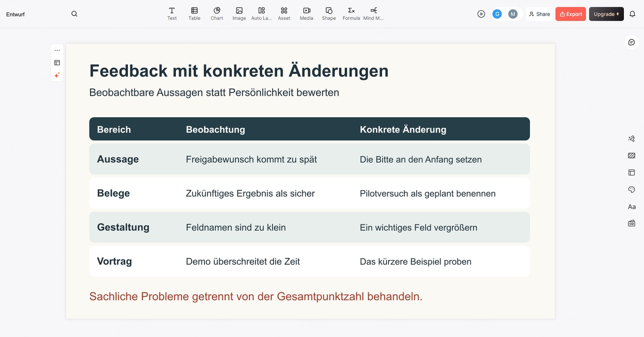Click the blue G user avatar
Image resolution: width=644 pixels, height=337 pixels.
click(x=497, y=14)
